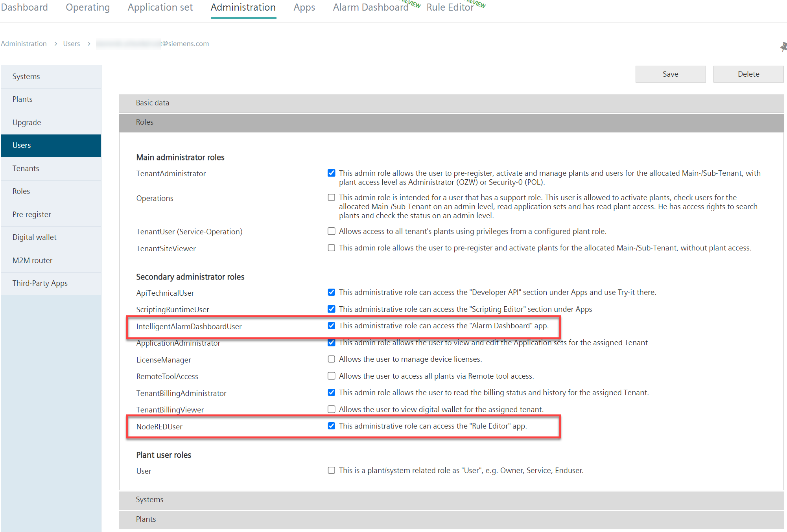Open Tenants in the sidebar
The width and height of the screenshot is (787, 532).
[x=51, y=169]
